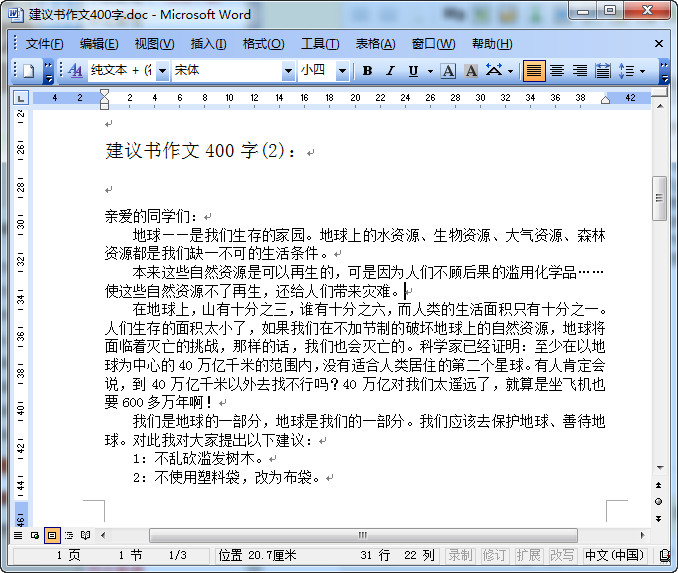The image size is (678, 573).
Task: Apply the Character Border icon
Action: click(448, 71)
